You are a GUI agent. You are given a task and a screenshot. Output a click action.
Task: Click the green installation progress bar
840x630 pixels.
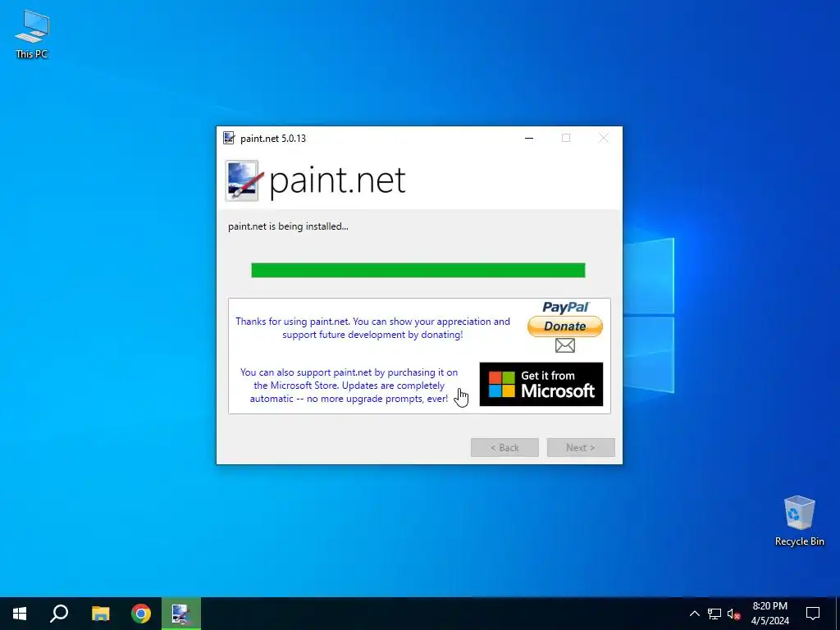[x=418, y=271]
